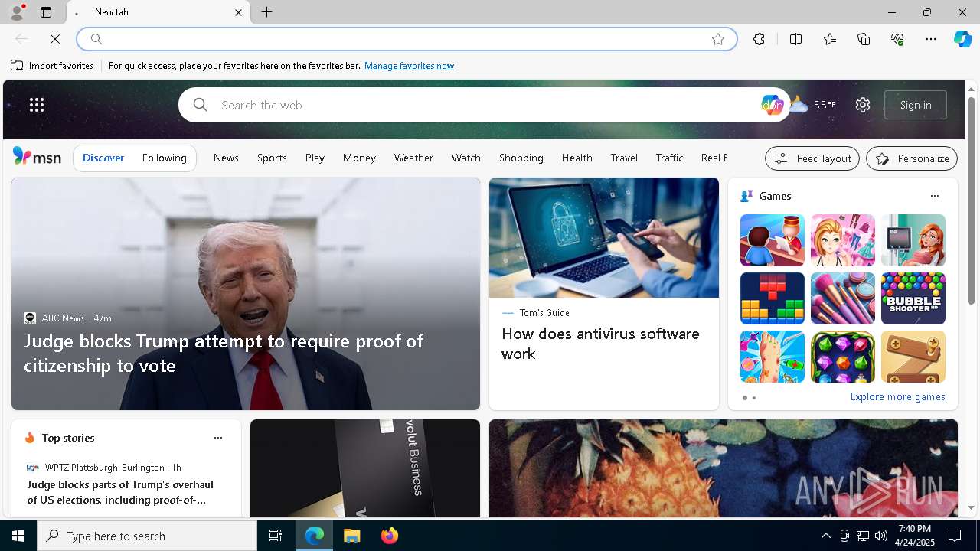Open WPTZ Judge blocks parts story
This screenshot has height=551, width=980.
(121, 492)
